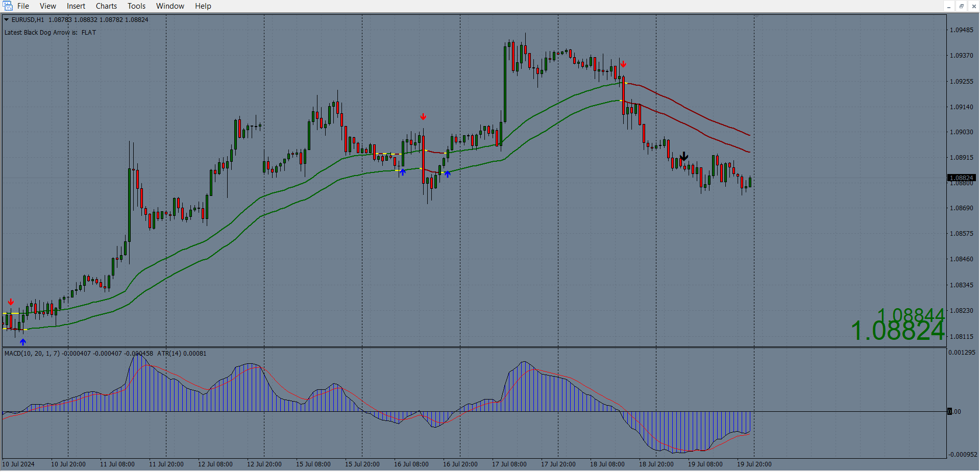Viewport: 980px width, 472px height.
Task: Select the black down arrow on 19 Jul
Action: tap(684, 156)
